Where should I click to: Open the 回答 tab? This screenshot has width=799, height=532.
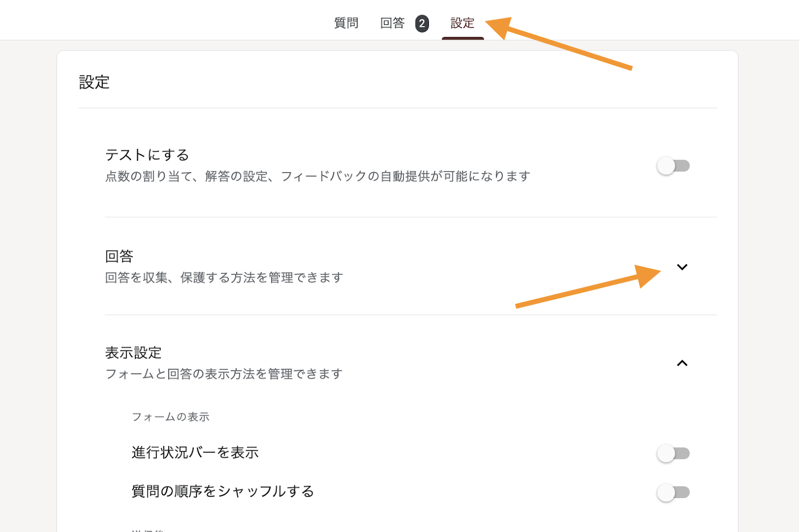click(x=392, y=23)
